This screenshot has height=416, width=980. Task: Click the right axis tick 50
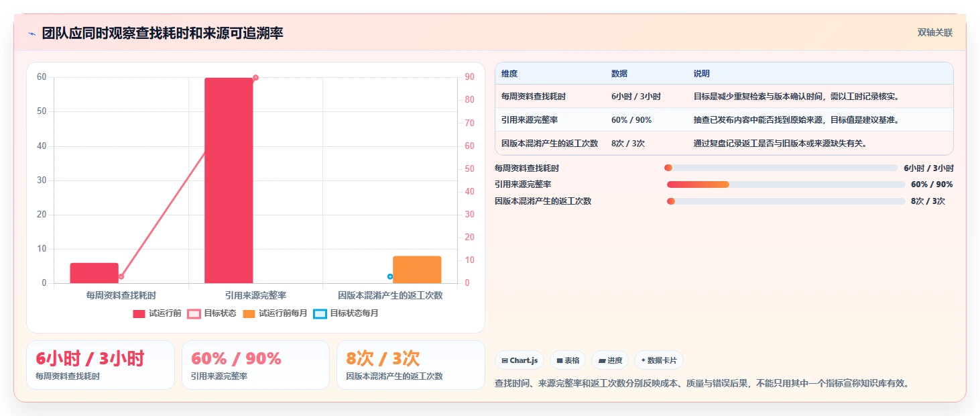(469, 169)
